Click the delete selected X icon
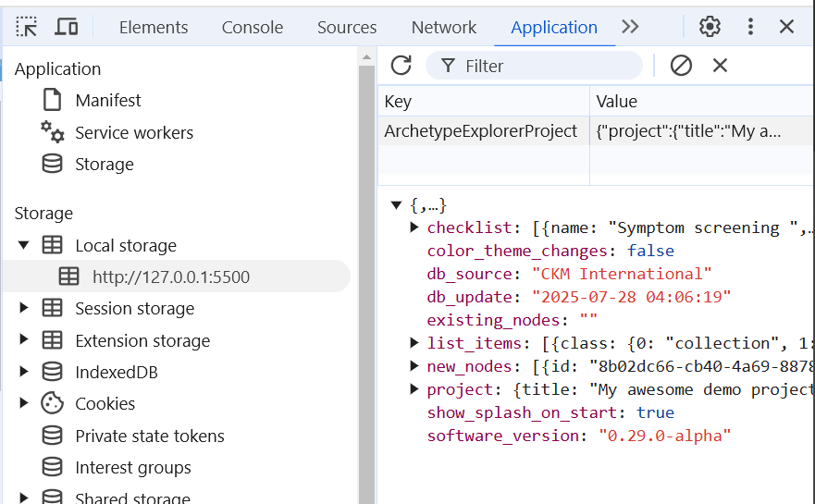This screenshot has width=815, height=504. point(720,66)
